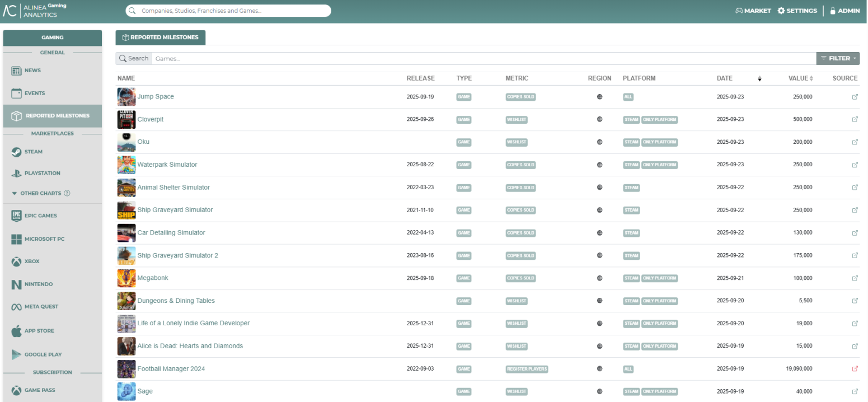Open the Steam marketplace chart
Screen dimensions: 868x402
point(53,152)
